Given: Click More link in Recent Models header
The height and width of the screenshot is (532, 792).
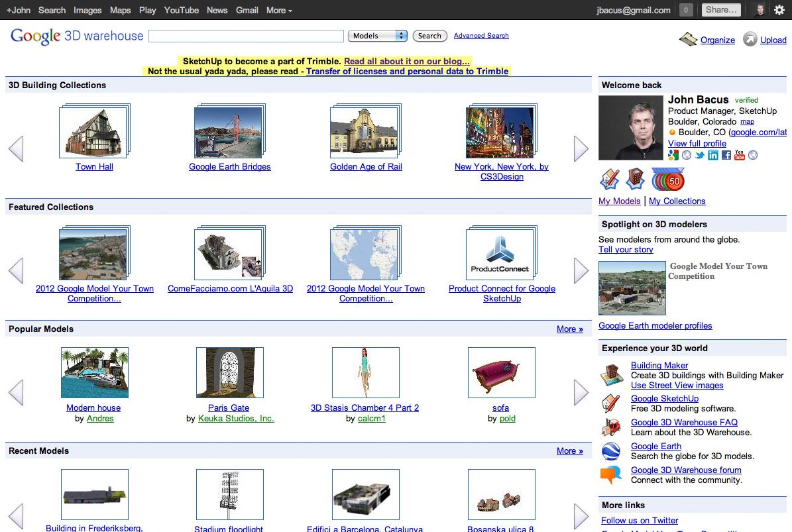Looking at the screenshot, I should coord(570,451).
